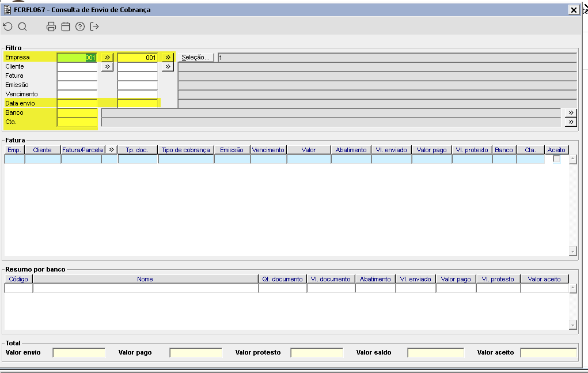Image resolution: width=588 pixels, height=373 pixels.
Task: Click the Vl. protesto header in Fatura grid
Action: click(472, 150)
